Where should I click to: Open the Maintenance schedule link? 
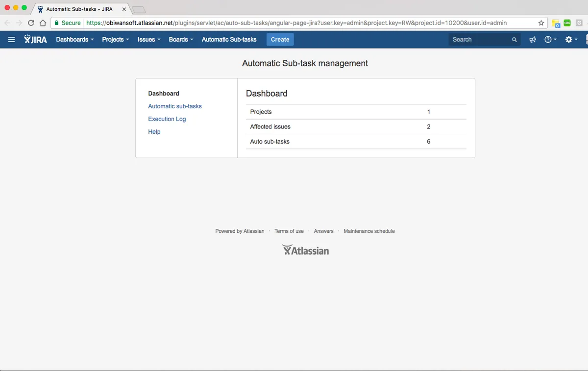[x=369, y=231]
